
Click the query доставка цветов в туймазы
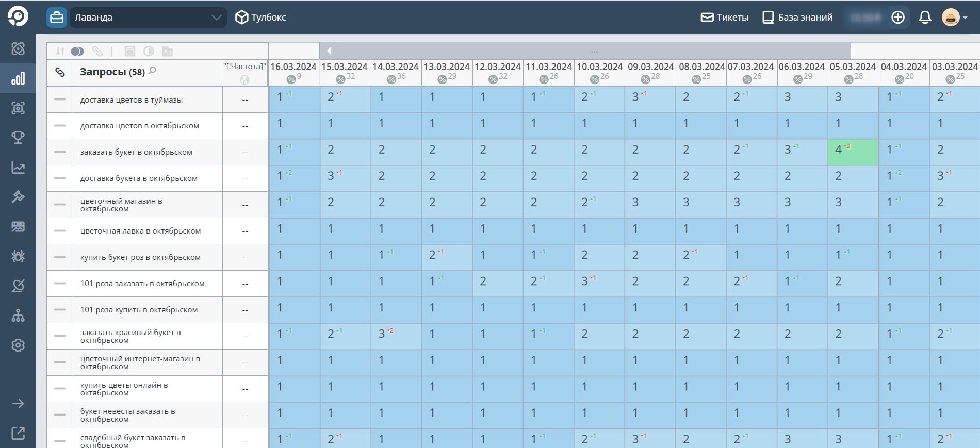[132, 100]
